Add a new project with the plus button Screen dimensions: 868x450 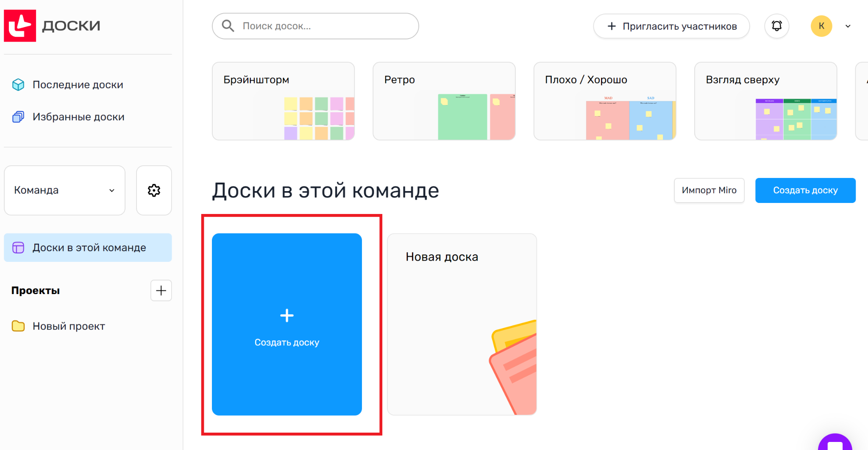[161, 290]
